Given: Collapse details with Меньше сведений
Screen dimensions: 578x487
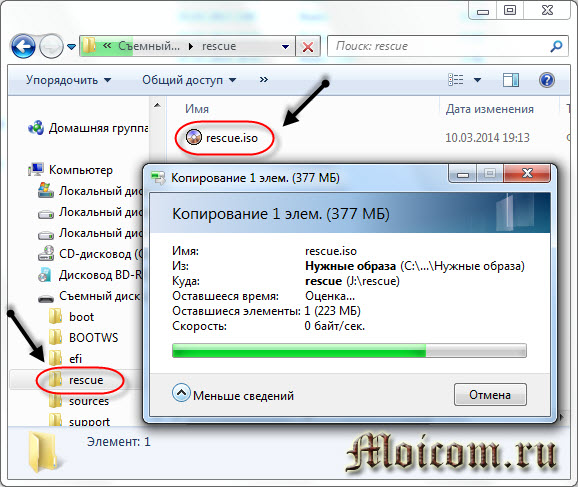Looking at the screenshot, I should coord(233,395).
